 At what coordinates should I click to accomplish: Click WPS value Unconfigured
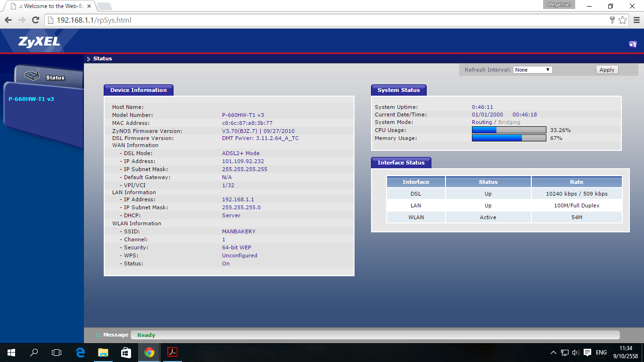pos(239,255)
